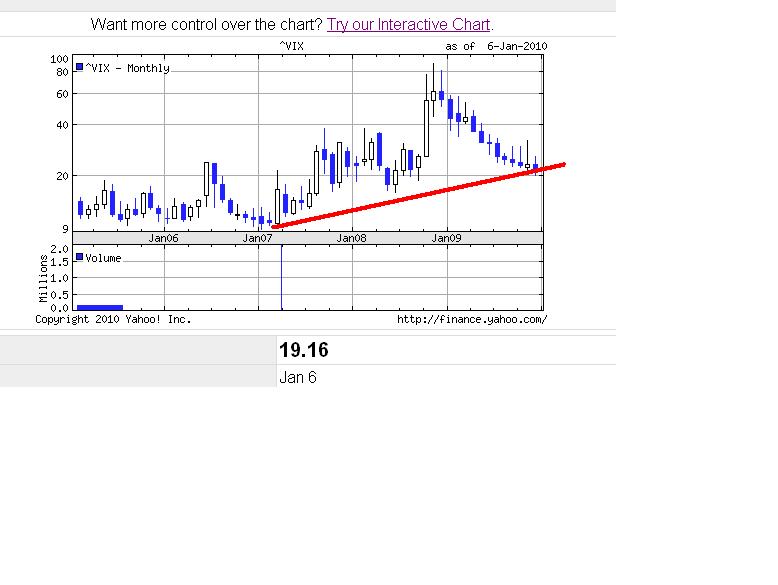Click the '40' price axis label
This screenshot has height=585, width=778.
[x=63, y=125]
